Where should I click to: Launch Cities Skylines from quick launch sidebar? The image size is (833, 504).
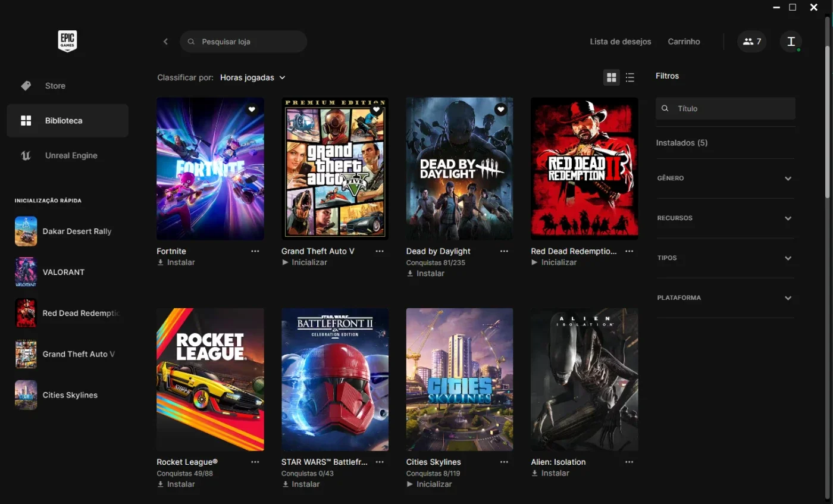67,395
